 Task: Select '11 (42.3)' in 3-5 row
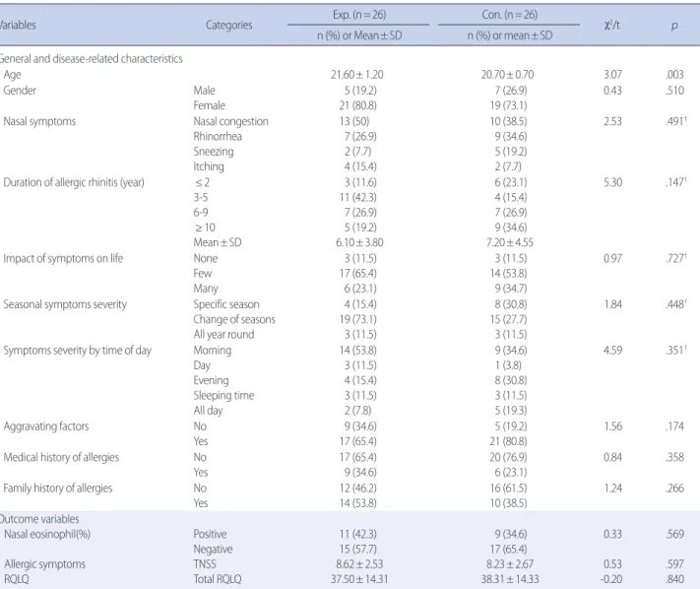(x=358, y=197)
